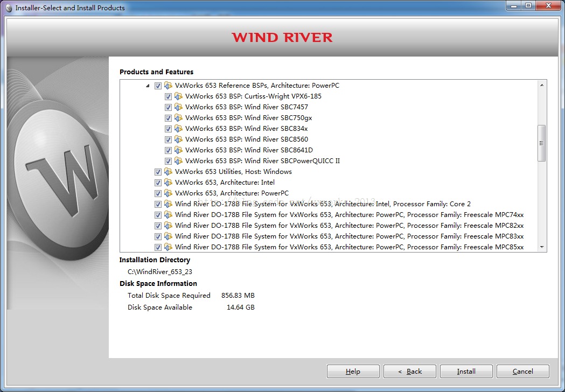
Task: Click package icon of DO-178B File System MPC85xx
Action: pos(168,248)
